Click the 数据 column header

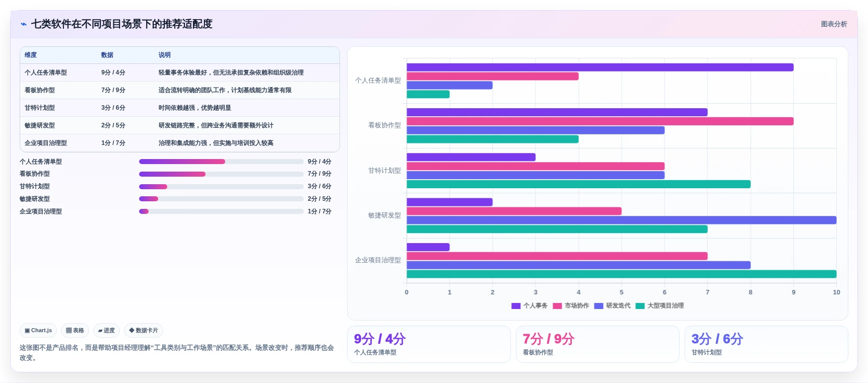tap(107, 55)
